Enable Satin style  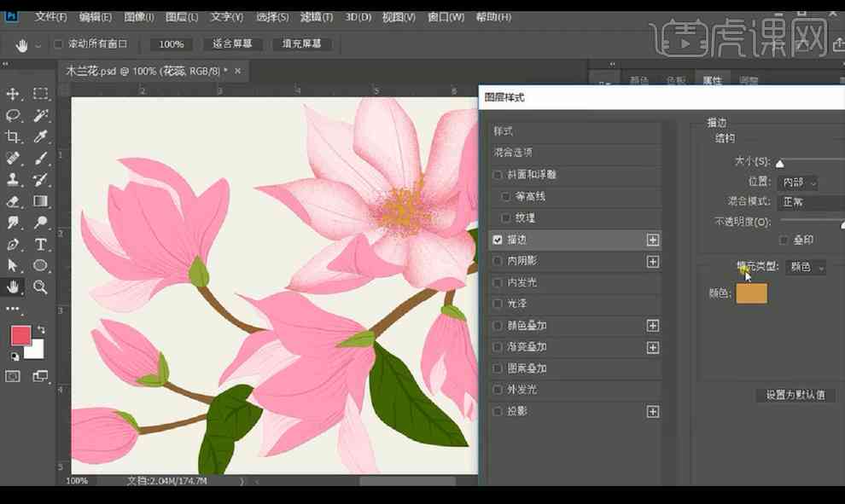click(498, 304)
